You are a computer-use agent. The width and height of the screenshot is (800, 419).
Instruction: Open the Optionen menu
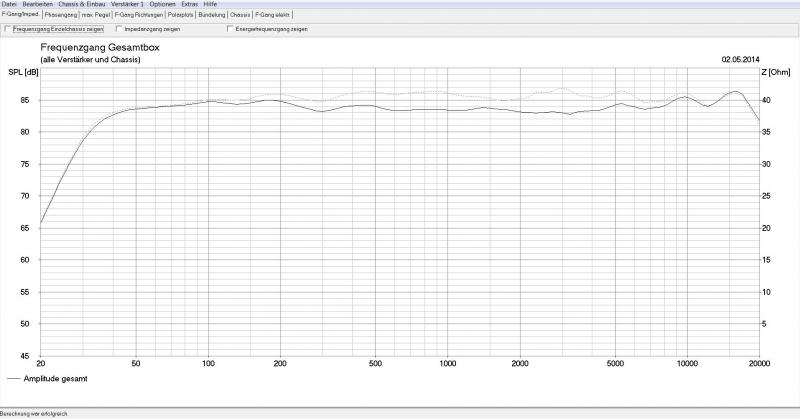(162, 4)
